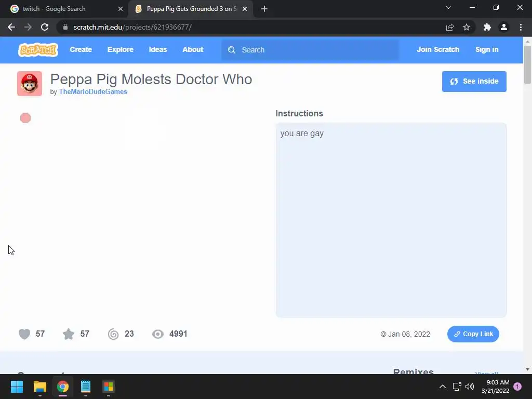Viewport: 532px width, 399px height.
Task: Click the Scratch search field
Action: tap(310, 50)
